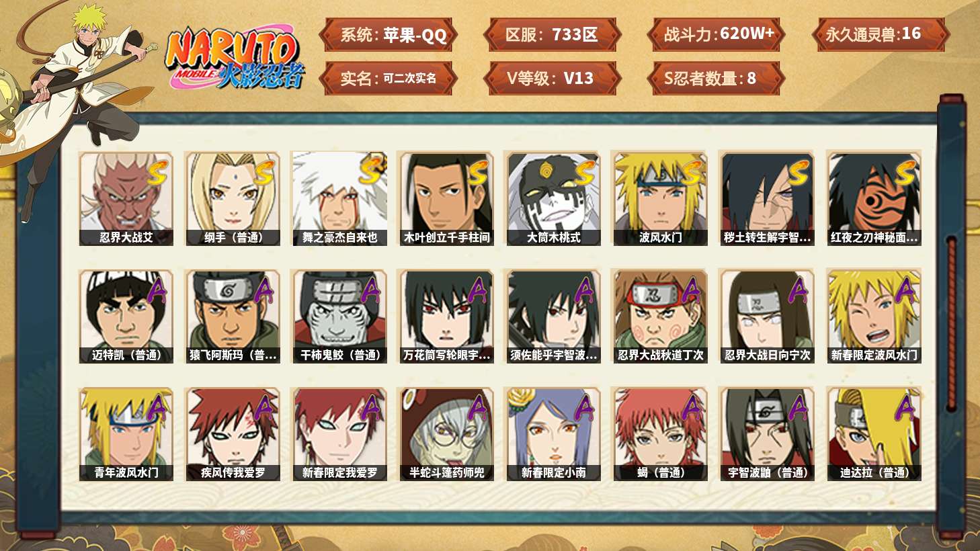Select the 舞之豪杰自来也 character card
This screenshot has width=980, height=551.
coord(339,198)
